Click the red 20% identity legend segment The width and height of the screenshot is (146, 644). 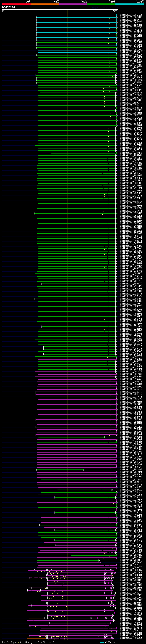pyautogui.click(x=16, y=4)
